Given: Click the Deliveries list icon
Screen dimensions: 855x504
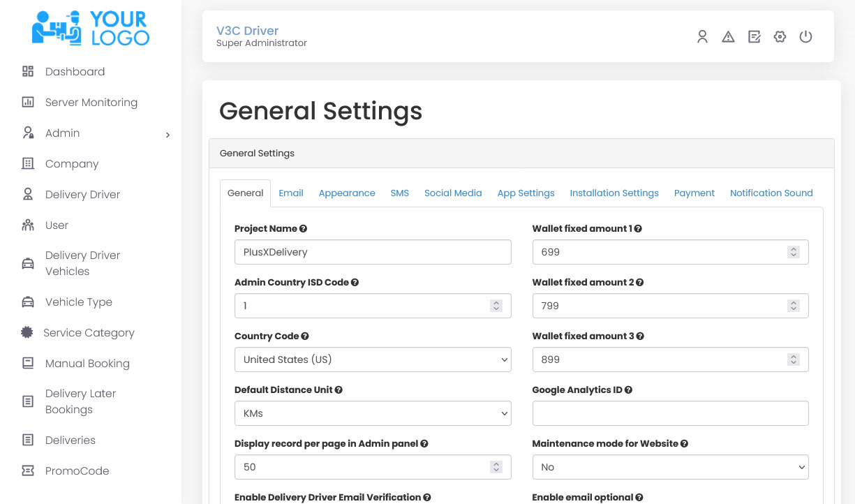Looking at the screenshot, I should (x=28, y=440).
